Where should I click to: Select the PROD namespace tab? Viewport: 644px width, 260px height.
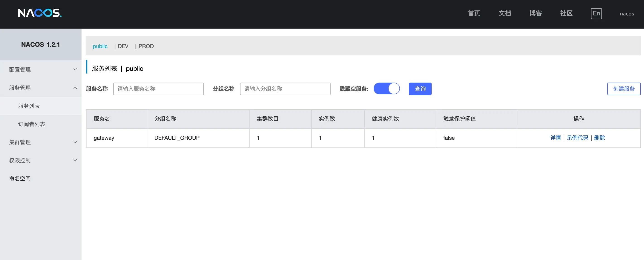click(x=146, y=46)
